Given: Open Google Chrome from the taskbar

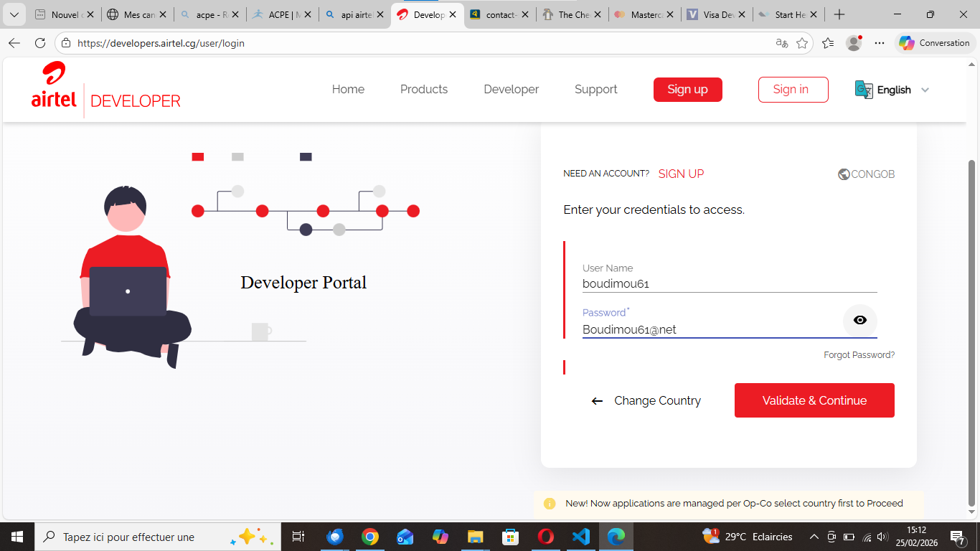Looking at the screenshot, I should pos(370,537).
